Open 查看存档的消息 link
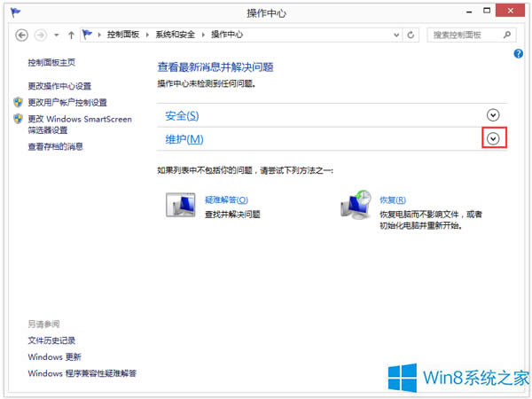532x399 pixels. point(55,146)
